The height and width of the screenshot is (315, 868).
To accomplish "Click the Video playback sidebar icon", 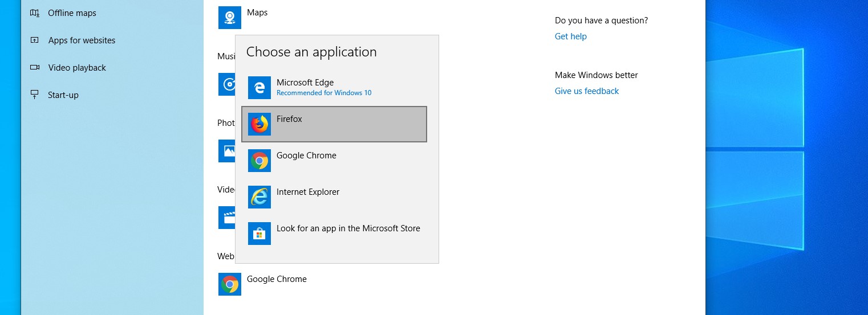I will coord(35,67).
